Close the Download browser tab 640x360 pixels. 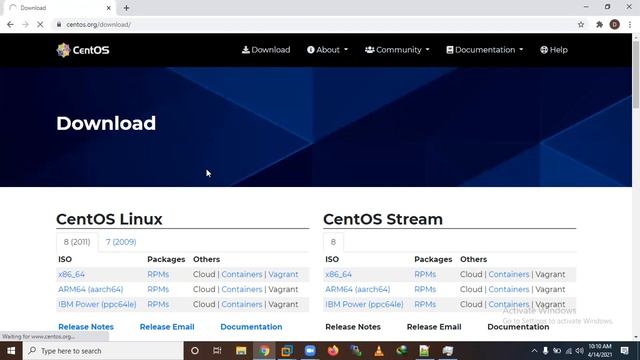tap(109, 8)
